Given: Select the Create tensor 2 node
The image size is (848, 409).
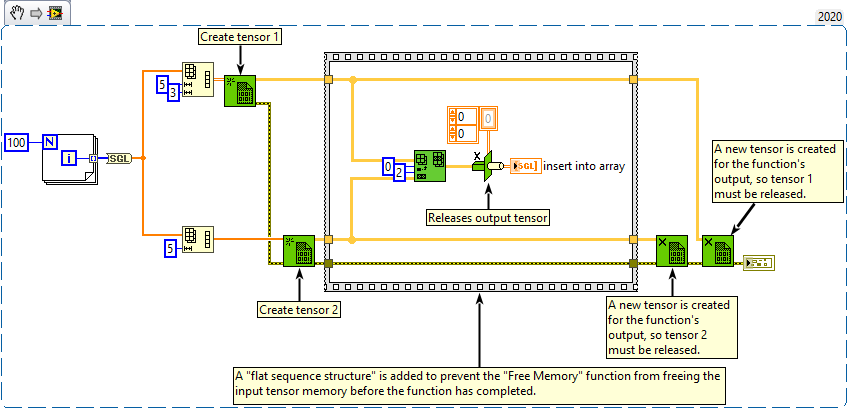Looking at the screenshot, I should point(299,251).
